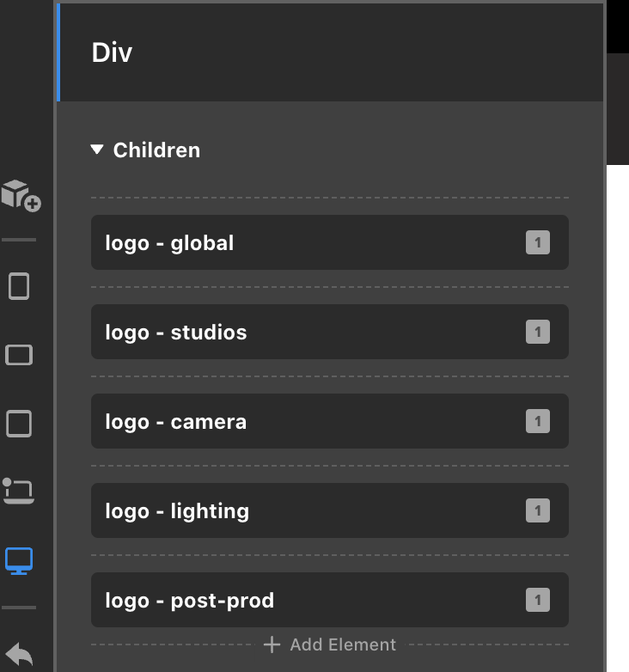Screen dimensions: 629x672
Task: Open the logo - post-prod child item
Action: (329, 600)
